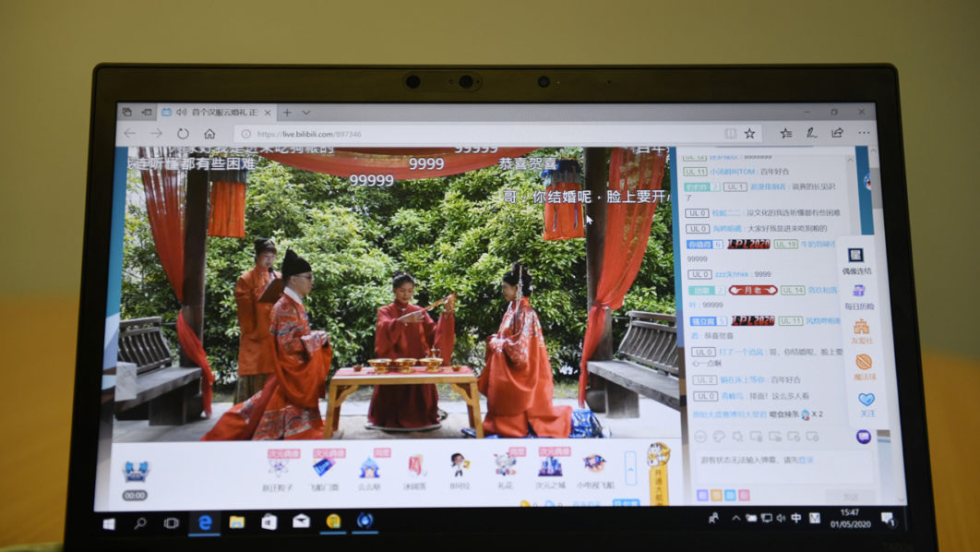Click the 关注 heart icon in sidebar

865,400
